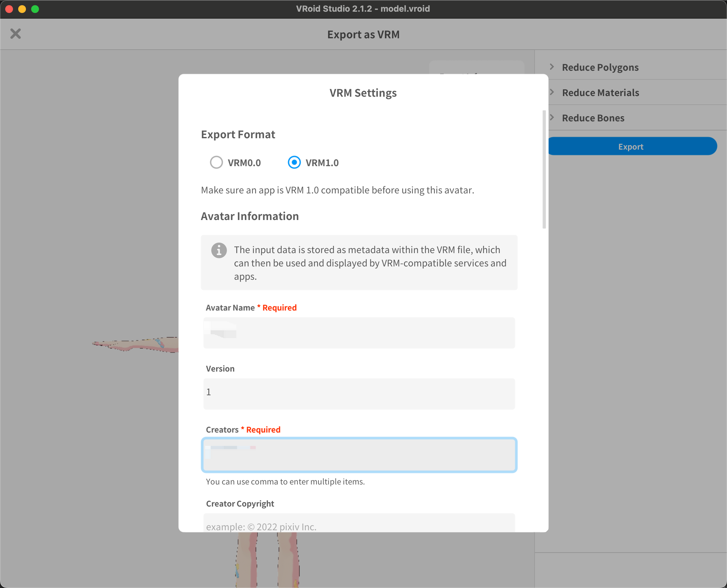Click the blue Export button

pyautogui.click(x=632, y=146)
